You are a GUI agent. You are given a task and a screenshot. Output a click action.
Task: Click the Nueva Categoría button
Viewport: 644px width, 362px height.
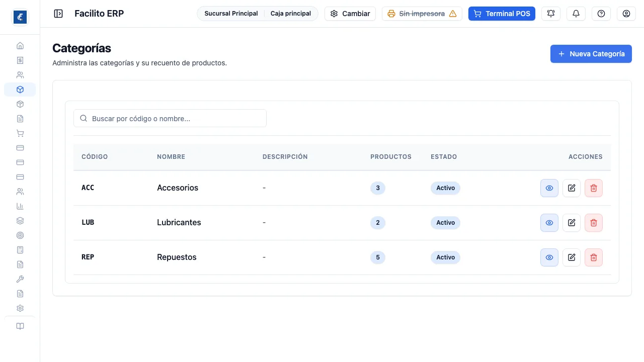[591, 54]
